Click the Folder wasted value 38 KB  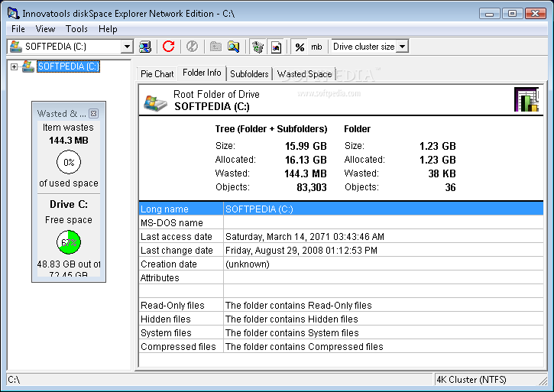point(442,173)
